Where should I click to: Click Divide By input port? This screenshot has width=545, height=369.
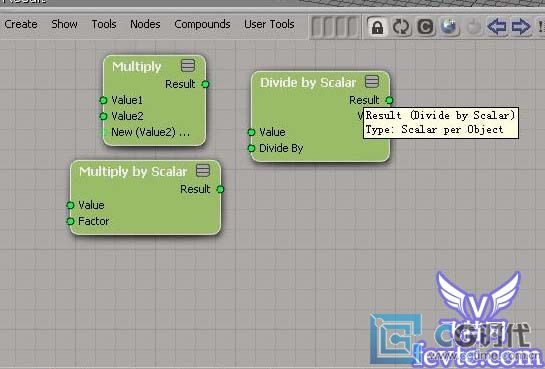coord(251,148)
